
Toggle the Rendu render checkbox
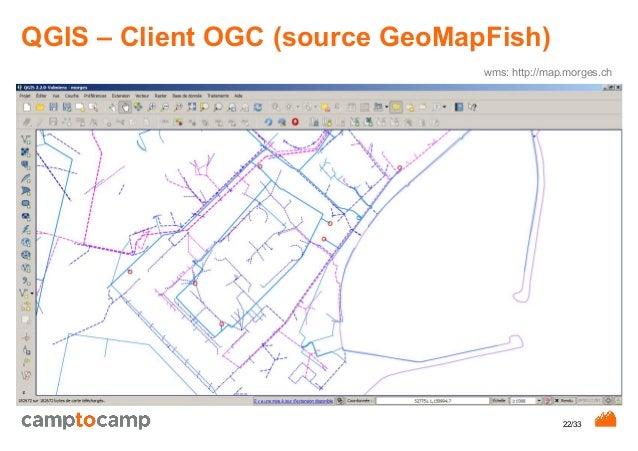[557, 401]
